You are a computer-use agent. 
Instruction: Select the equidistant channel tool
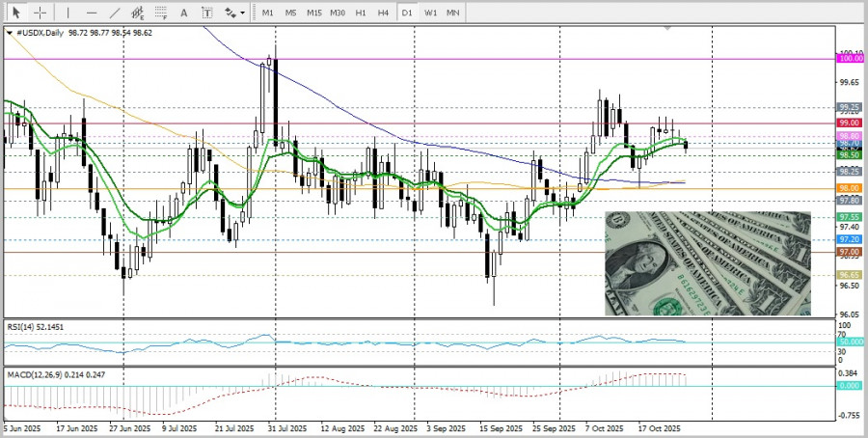click(x=138, y=13)
